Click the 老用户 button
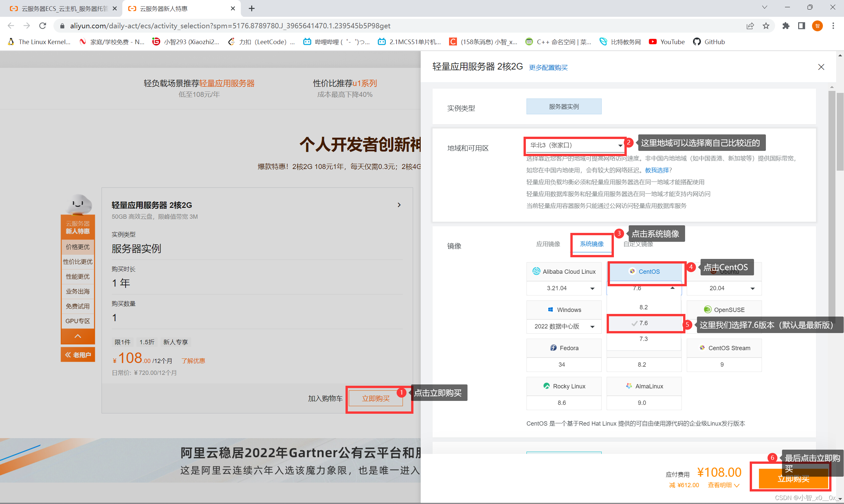 tap(77, 354)
